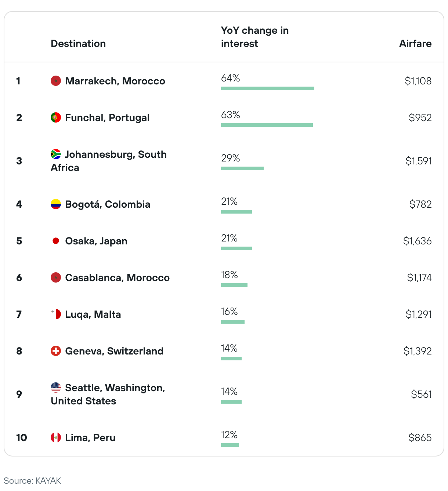The width and height of the screenshot is (448, 491).
Task: Click the Malta flag beside Luqa
Action: pos(56,314)
